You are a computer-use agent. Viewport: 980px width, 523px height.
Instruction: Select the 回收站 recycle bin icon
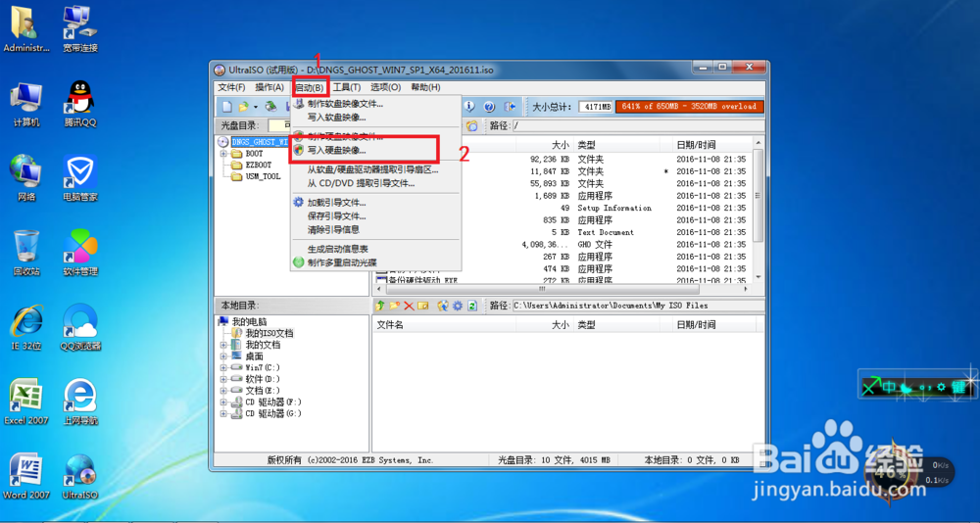pyautogui.click(x=26, y=253)
